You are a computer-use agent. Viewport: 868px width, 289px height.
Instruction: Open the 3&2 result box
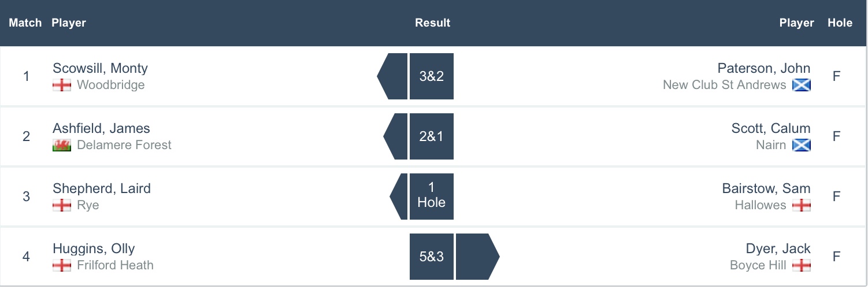[432, 76]
